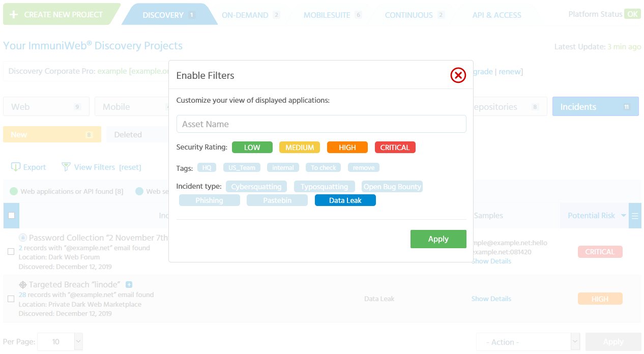Check the Password Collection incident row checkbox
The image size is (644, 354).
11,251
